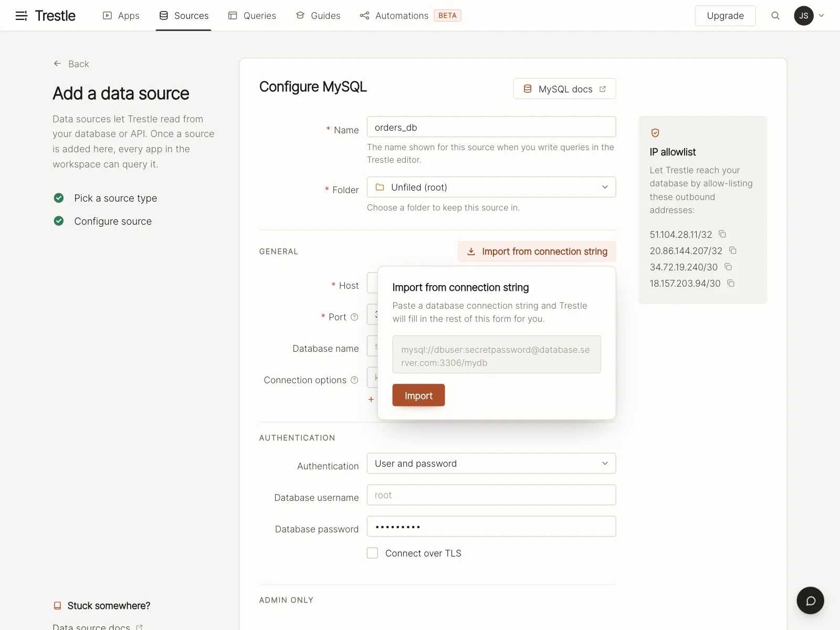Open the JS user avatar menu

[804, 16]
